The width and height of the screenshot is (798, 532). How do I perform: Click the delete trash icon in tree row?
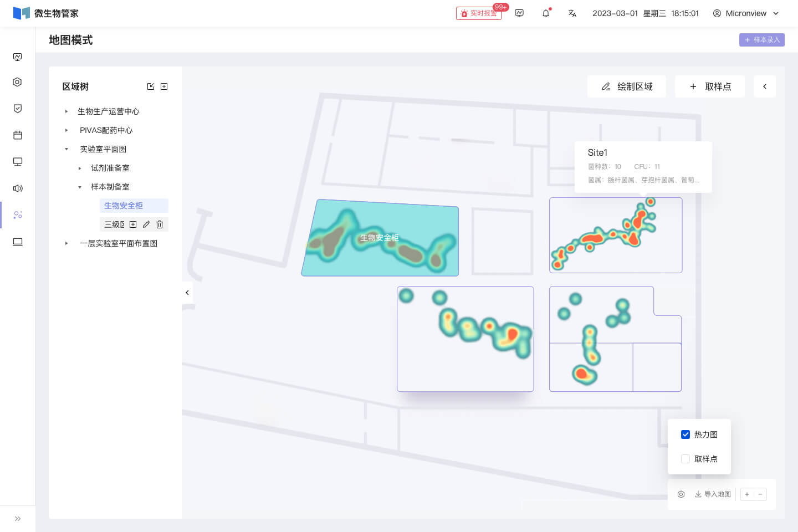coord(160,224)
